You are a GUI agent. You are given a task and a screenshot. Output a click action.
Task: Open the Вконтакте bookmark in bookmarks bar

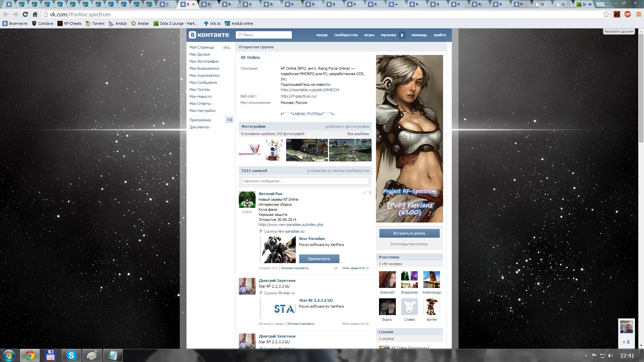(15, 23)
